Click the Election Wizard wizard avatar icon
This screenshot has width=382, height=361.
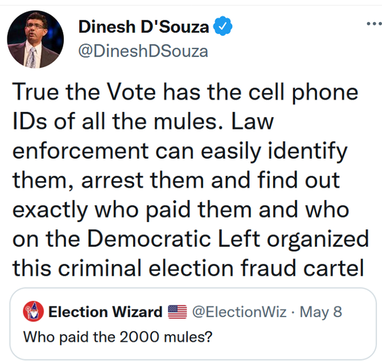(33, 311)
